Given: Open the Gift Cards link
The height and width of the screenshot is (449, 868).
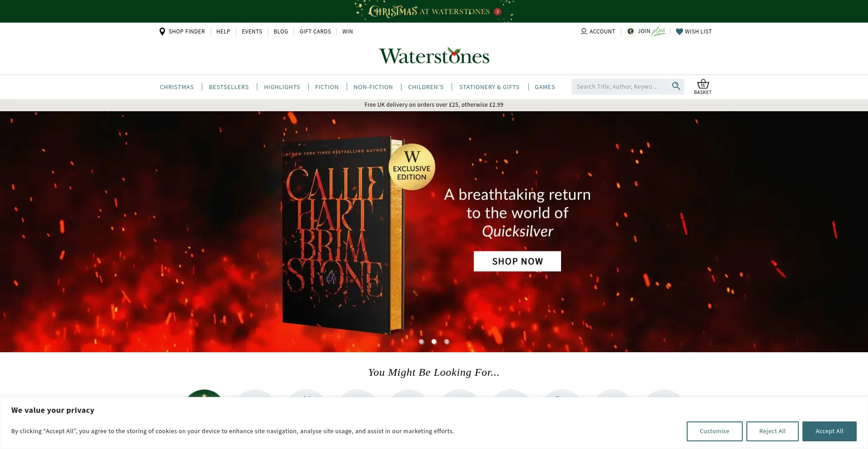Looking at the screenshot, I should [315, 32].
